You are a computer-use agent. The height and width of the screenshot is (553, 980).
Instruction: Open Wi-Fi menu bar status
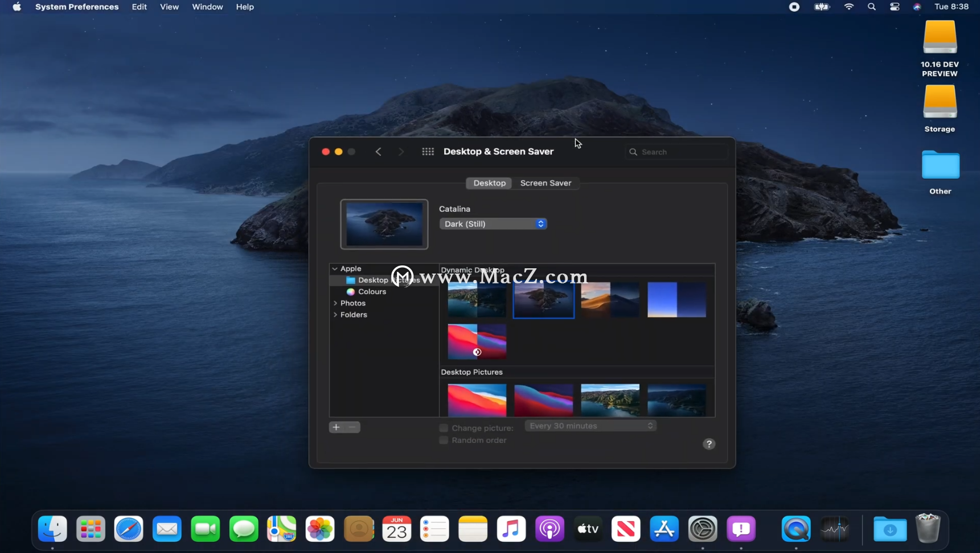[x=849, y=7]
